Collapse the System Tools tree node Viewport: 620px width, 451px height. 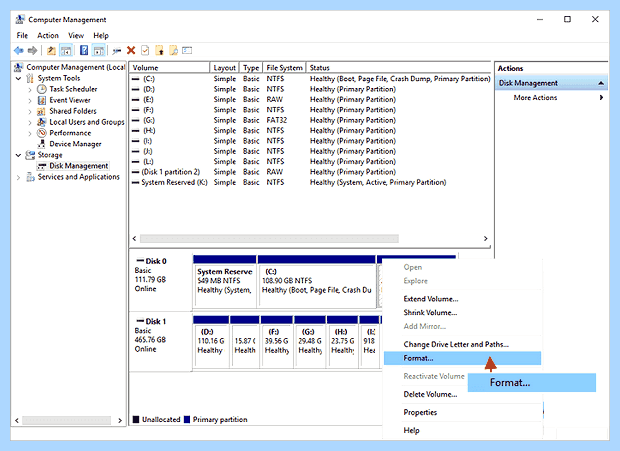pos(18,78)
